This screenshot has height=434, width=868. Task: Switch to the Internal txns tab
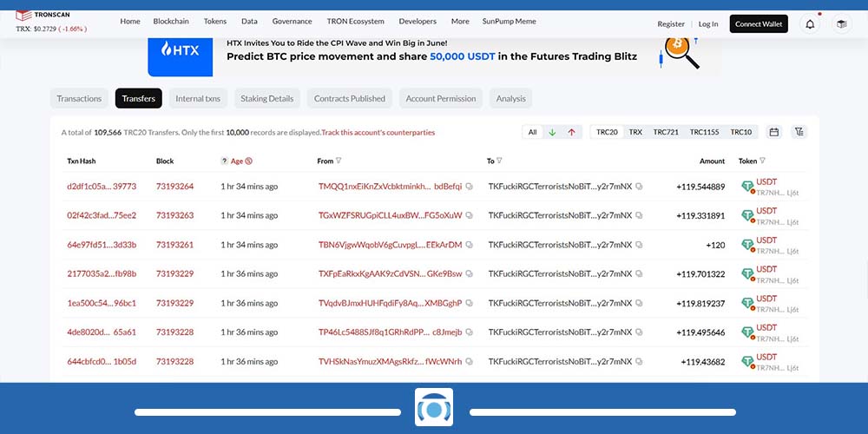[x=198, y=98]
